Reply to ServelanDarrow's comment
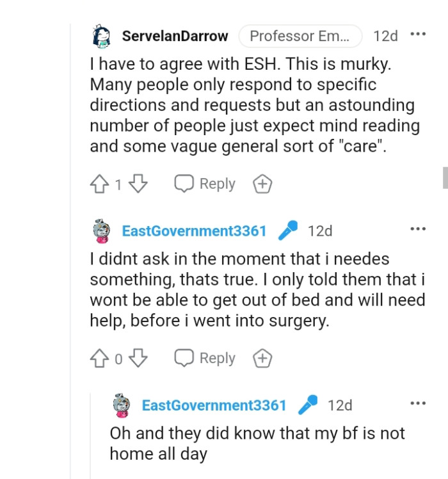This screenshot has height=479, width=448. point(205,184)
